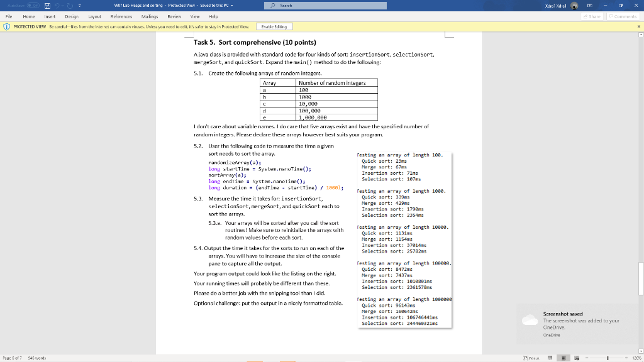This screenshot has width=644, height=362.
Task: Open the Comments panel icon
Action: point(623,16)
